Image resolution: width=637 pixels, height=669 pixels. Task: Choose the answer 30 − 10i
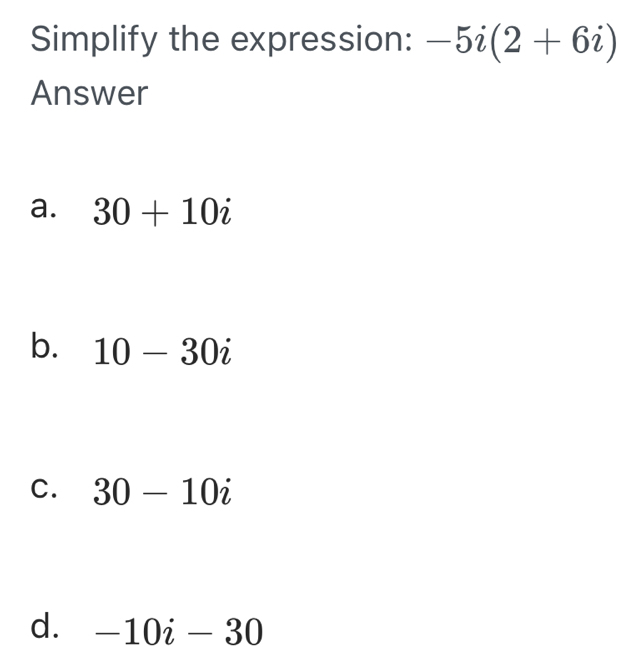[x=163, y=492]
